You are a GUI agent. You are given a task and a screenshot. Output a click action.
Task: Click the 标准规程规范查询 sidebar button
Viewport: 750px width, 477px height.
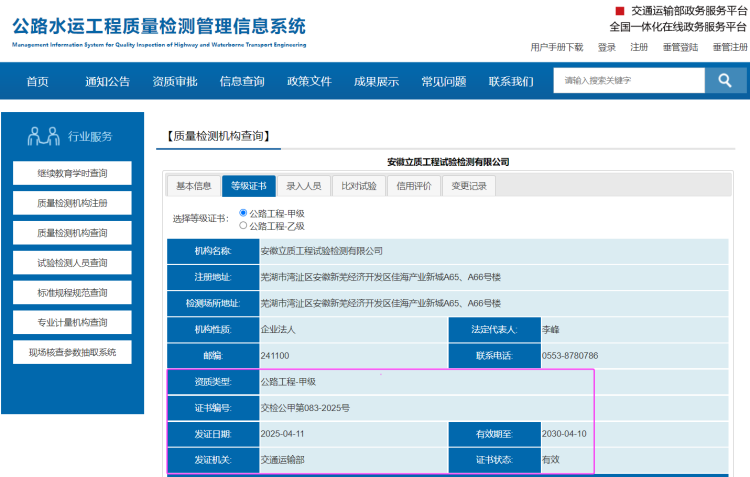click(72, 292)
